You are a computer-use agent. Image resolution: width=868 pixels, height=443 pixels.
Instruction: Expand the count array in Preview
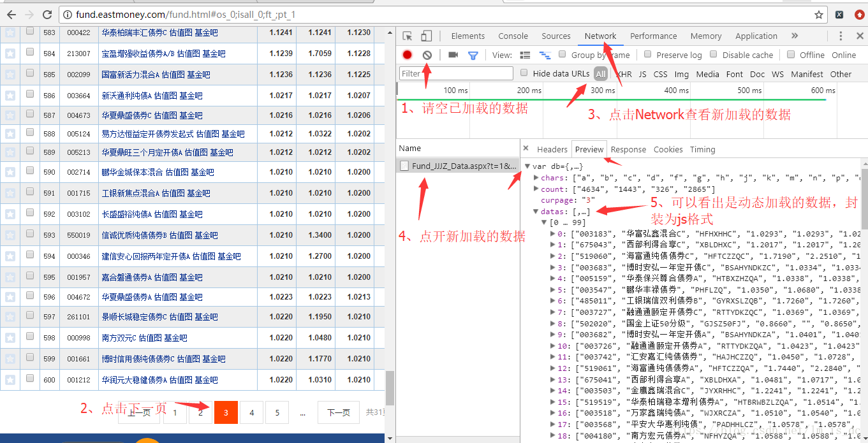click(x=536, y=189)
